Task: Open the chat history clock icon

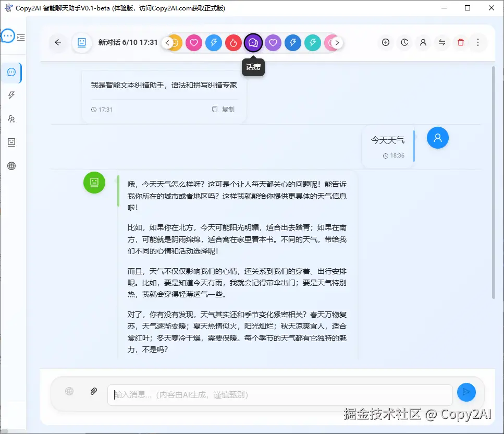Action: (x=404, y=42)
